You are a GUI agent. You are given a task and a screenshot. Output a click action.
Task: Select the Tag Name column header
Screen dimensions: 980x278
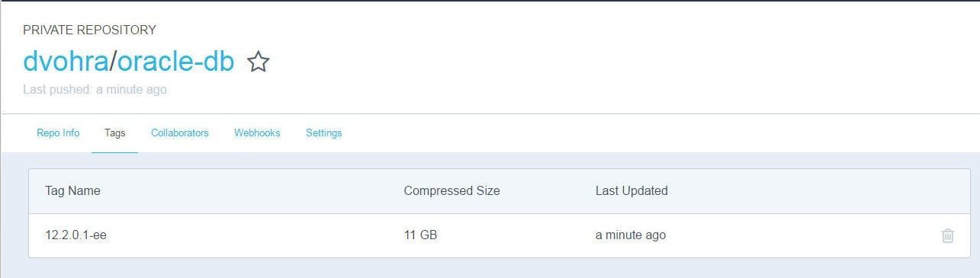(72, 190)
